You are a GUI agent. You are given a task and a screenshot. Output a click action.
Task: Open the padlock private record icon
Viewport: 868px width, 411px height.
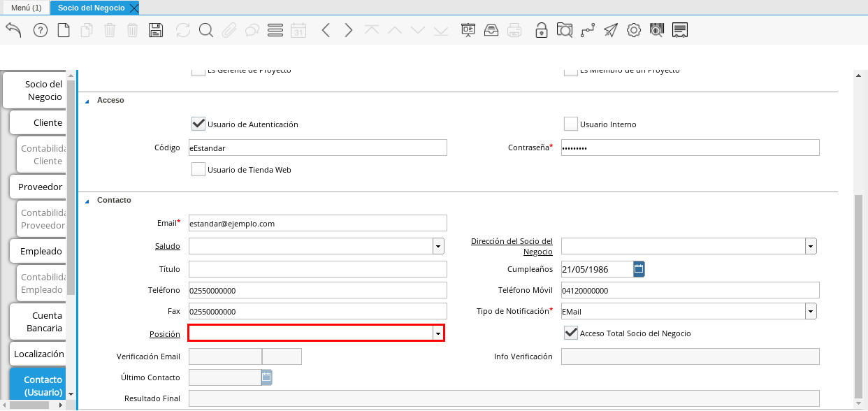(x=541, y=30)
